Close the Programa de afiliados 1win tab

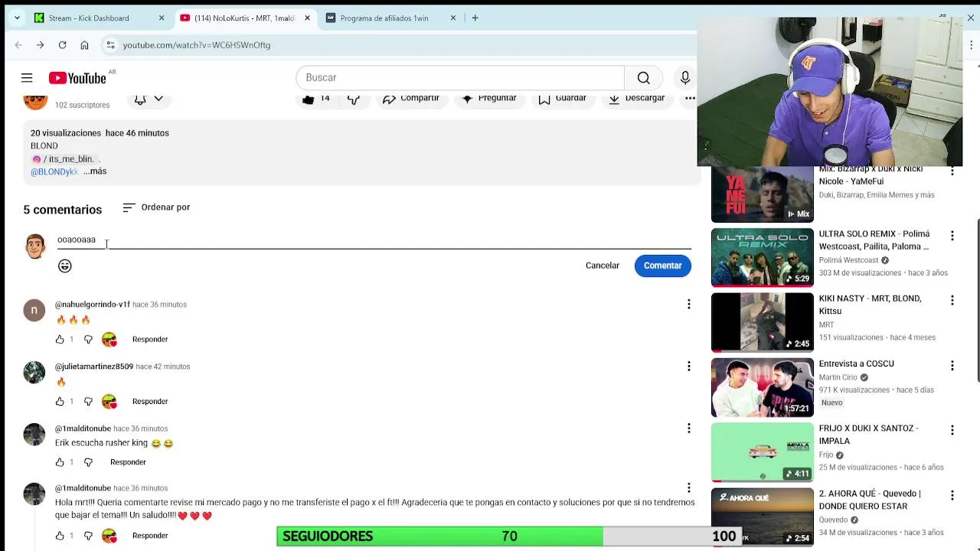tap(454, 18)
